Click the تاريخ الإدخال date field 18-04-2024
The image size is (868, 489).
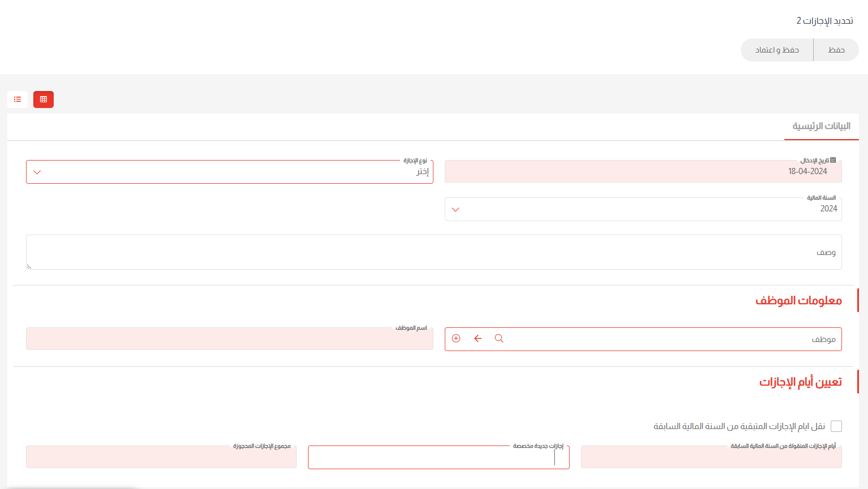click(643, 172)
